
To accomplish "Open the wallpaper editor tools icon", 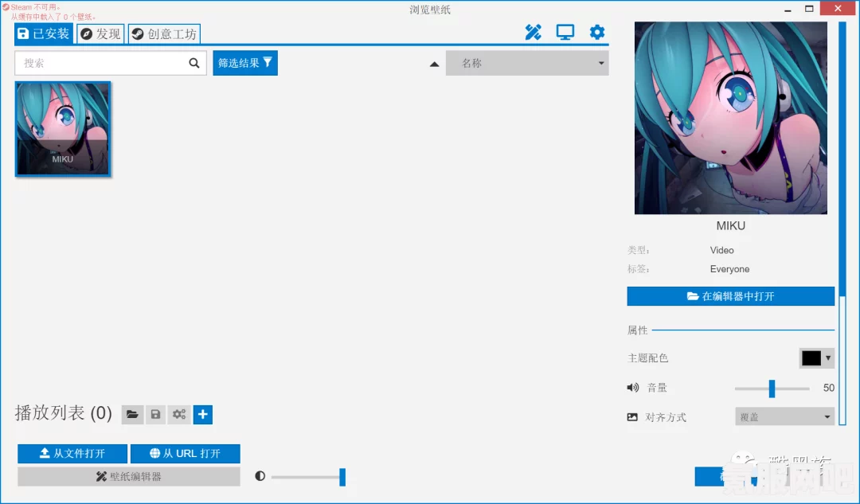I will [x=533, y=33].
